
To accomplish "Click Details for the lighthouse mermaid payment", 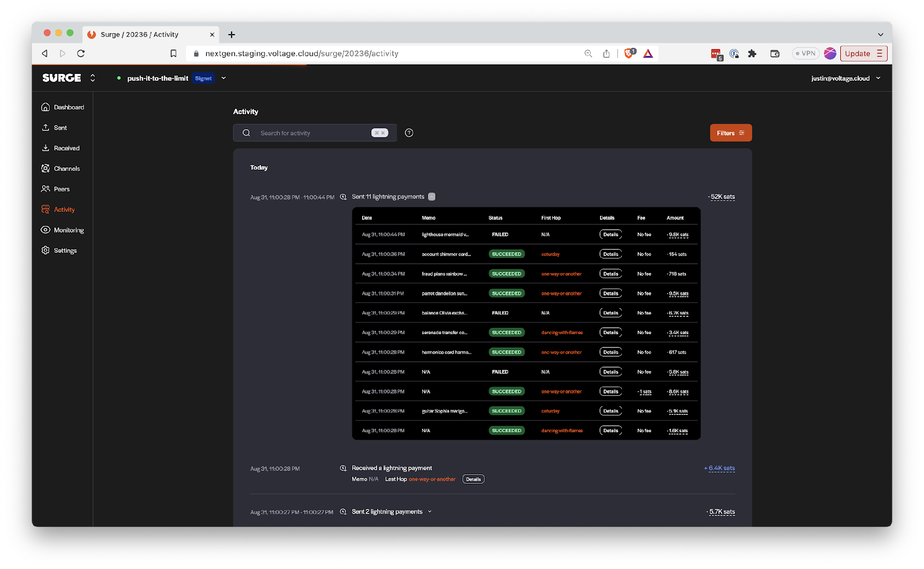I will (x=610, y=235).
